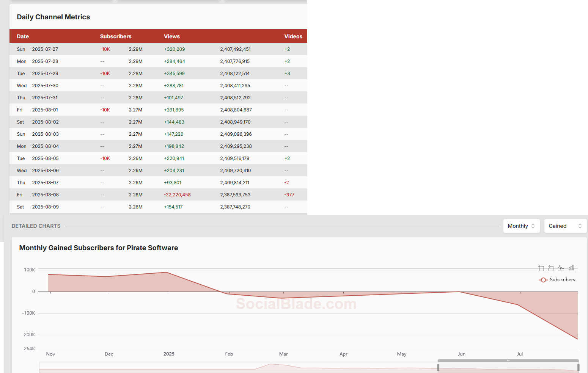Switch chart to line chart view icon
This screenshot has width=588, height=373.
(x=561, y=268)
